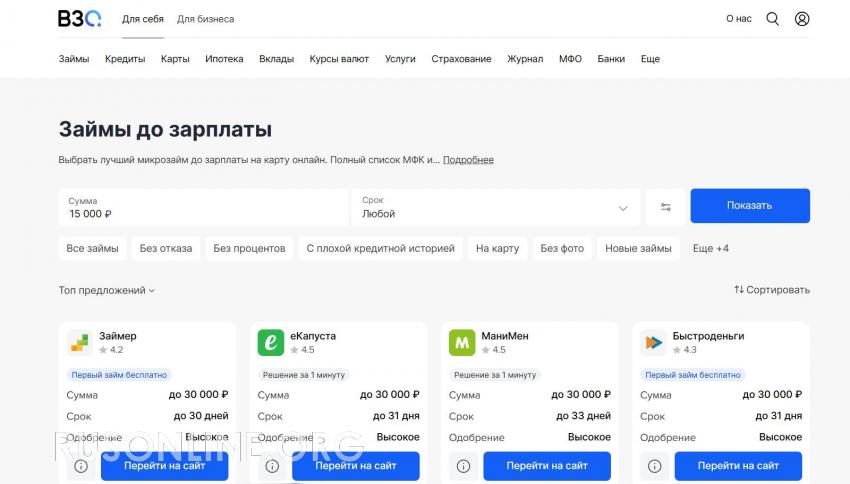This screenshot has height=484, width=850.
Task: Click the Сортировать sort control
Action: coord(772,290)
